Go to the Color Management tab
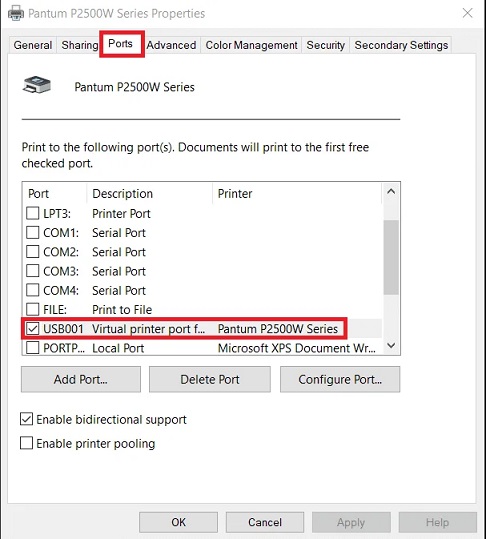Screen dimensions: 486x539 click(x=251, y=45)
